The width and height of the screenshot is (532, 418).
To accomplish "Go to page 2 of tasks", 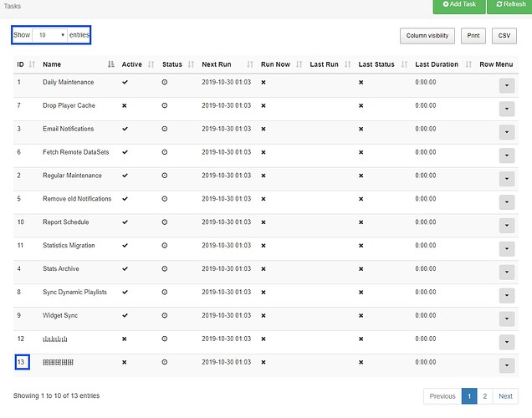I will (x=485, y=396).
